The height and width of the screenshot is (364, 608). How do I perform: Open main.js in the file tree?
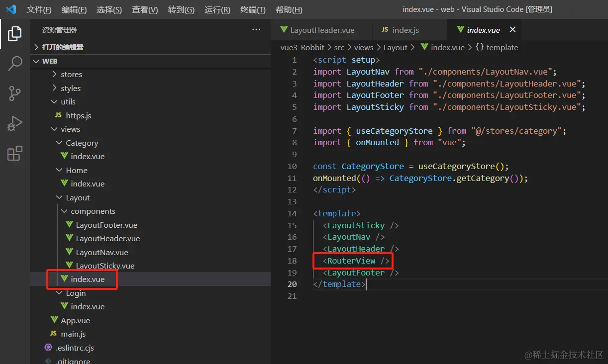[x=73, y=334]
